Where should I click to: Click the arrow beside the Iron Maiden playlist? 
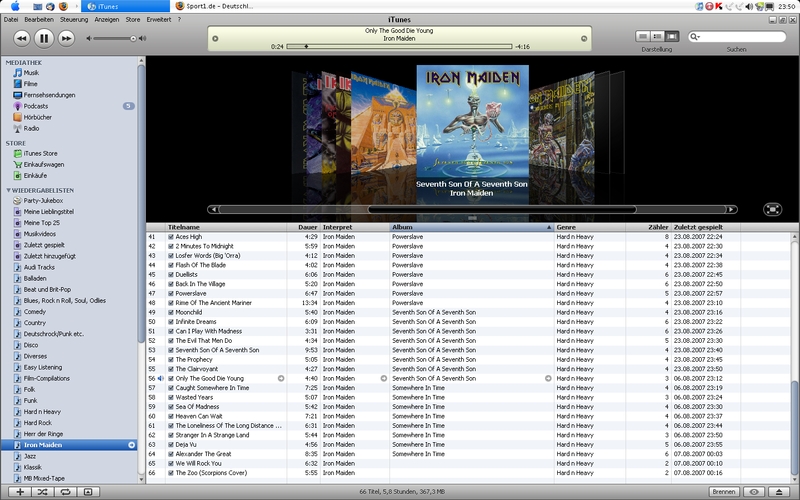click(131, 445)
